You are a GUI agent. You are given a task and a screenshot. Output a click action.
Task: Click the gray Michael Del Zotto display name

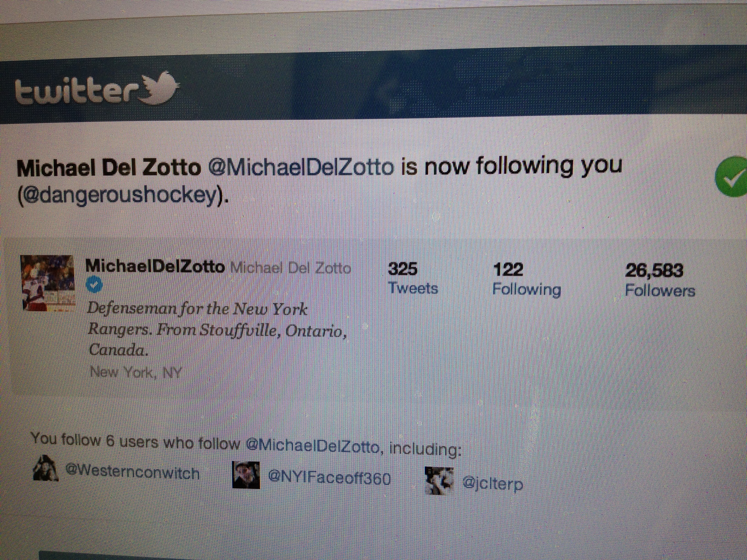(291, 269)
